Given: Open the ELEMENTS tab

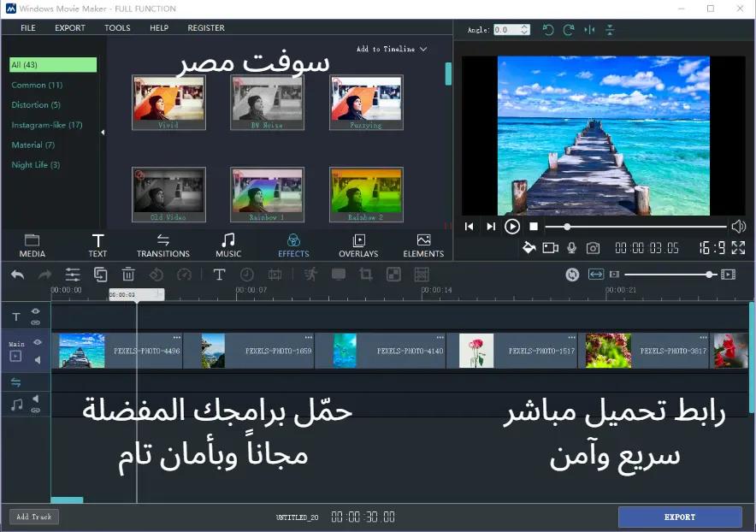Looking at the screenshot, I should coord(423,245).
